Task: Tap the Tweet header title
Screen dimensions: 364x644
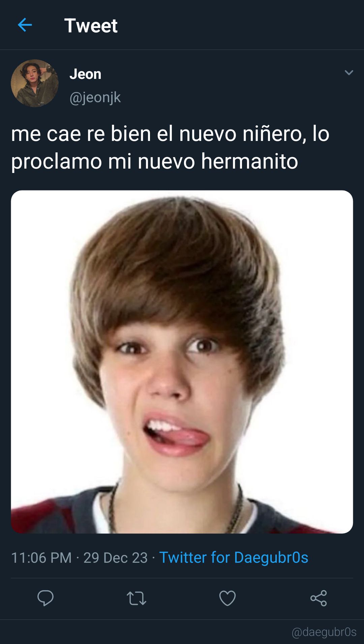Action: point(91,25)
